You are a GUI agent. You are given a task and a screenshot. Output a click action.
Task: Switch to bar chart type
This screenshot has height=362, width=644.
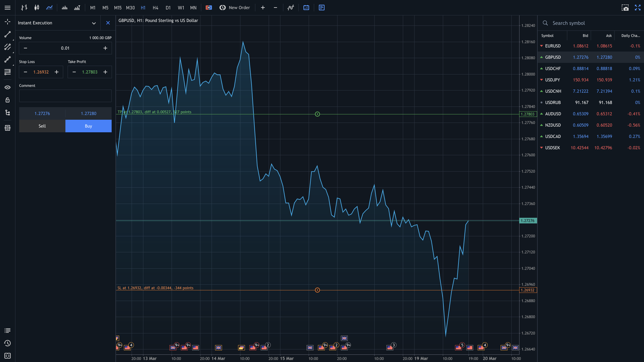click(x=24, y=8)
